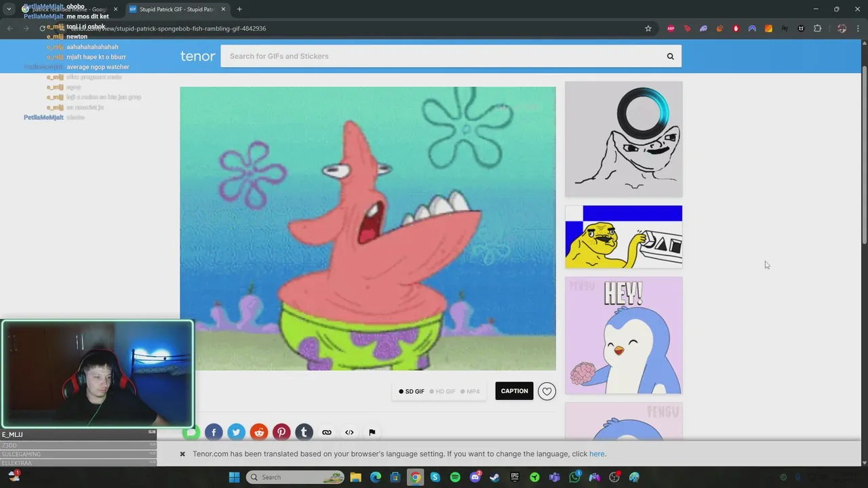Open the Chrome profile avatar
Screen dimensions: 868x488
[842, 28]
